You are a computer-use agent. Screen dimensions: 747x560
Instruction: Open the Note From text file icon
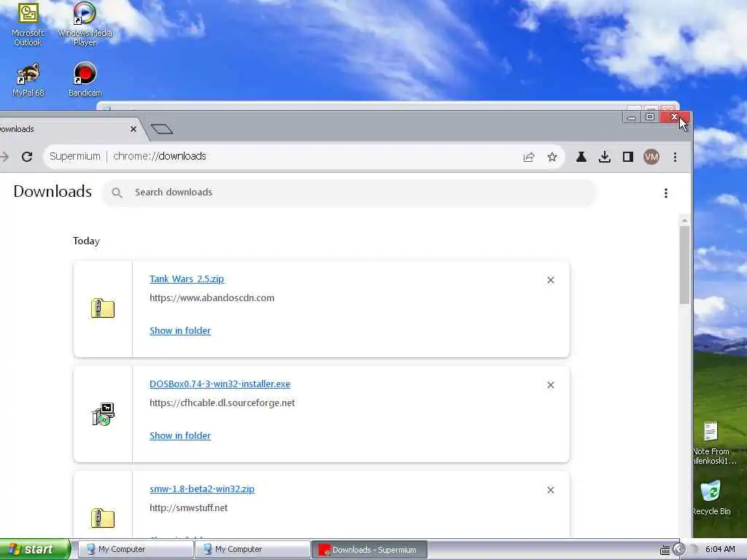(x=712, y=443)
